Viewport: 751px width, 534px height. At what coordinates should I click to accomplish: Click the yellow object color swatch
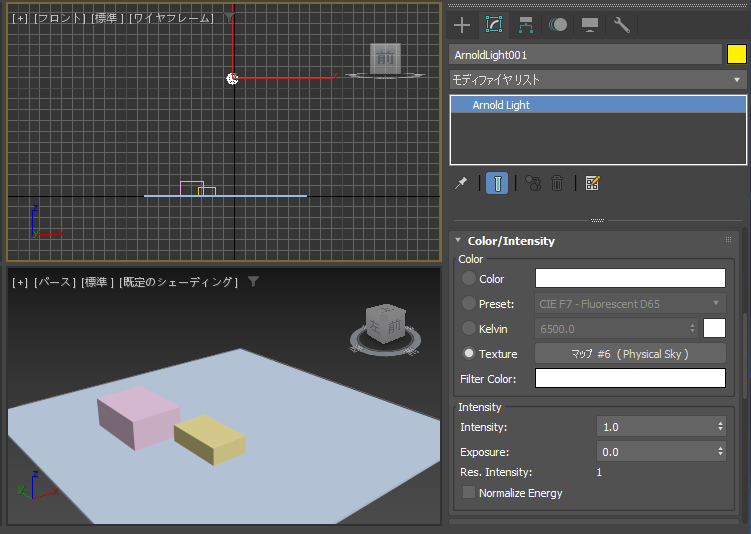click(x=736, y=54)
